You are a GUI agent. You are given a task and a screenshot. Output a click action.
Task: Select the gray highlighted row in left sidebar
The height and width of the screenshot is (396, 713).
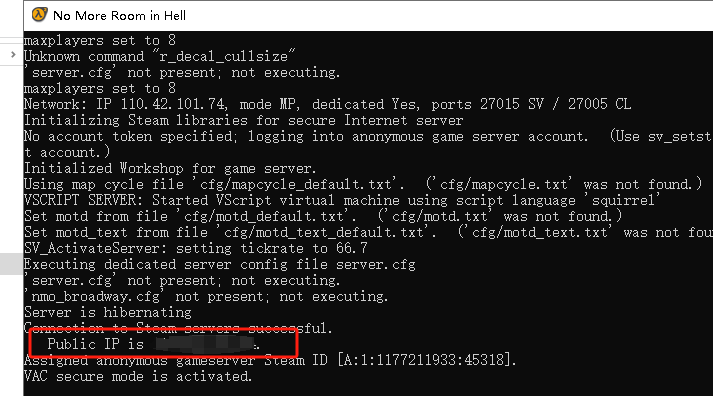coord(11,264)
